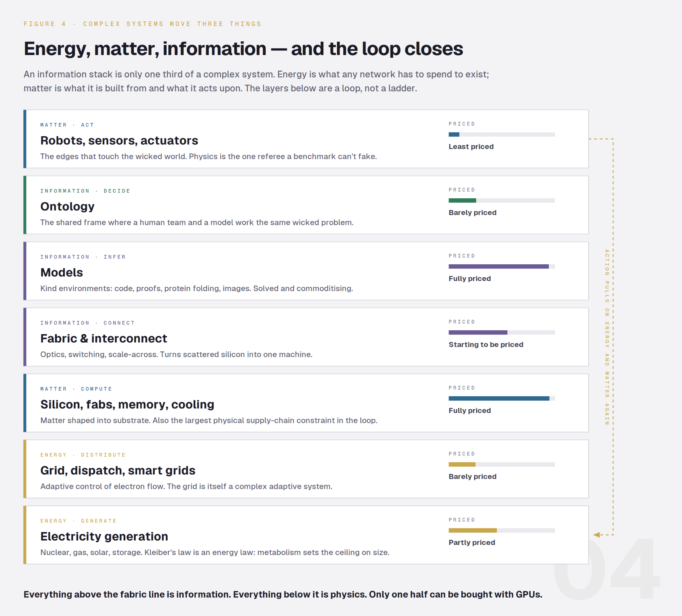The width and height of the screenshot is (682, 616).
Task: Click the ENERGY · GENERATE category tag
Action: (79, 521)
